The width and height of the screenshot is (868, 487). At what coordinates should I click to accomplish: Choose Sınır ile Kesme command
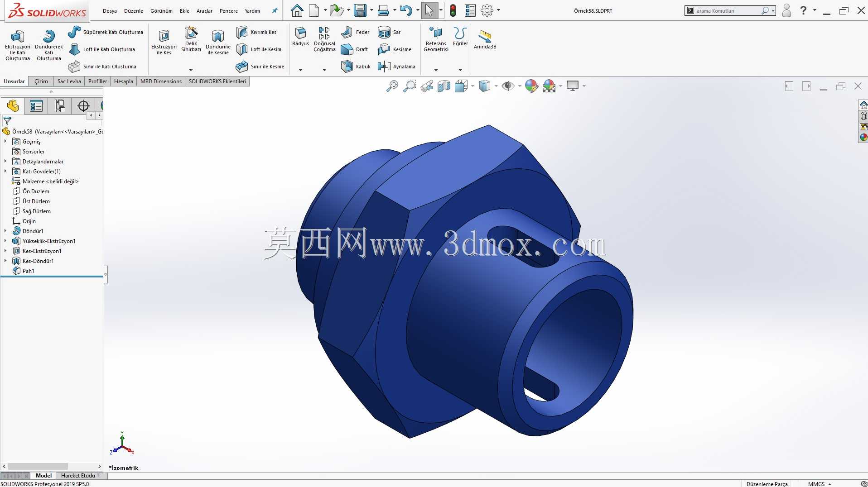260,67
